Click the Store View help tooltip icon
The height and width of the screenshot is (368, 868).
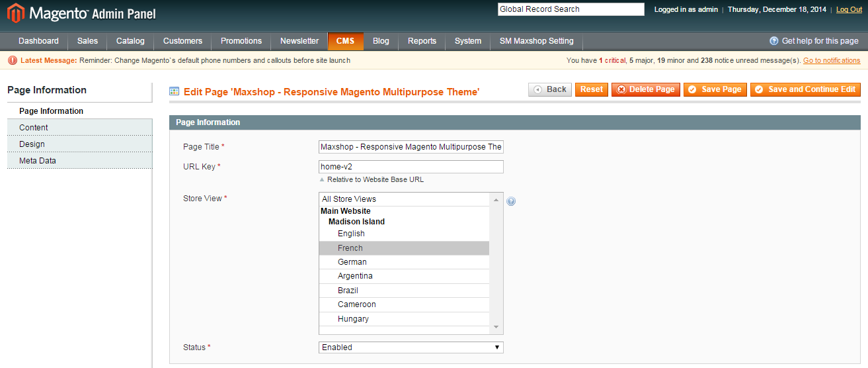511,201
